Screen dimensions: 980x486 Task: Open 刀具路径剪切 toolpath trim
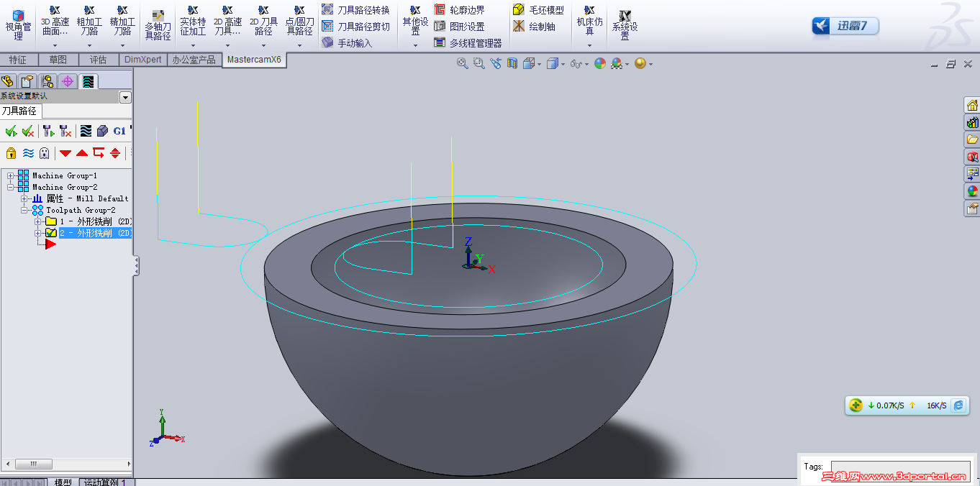point(355,27)
